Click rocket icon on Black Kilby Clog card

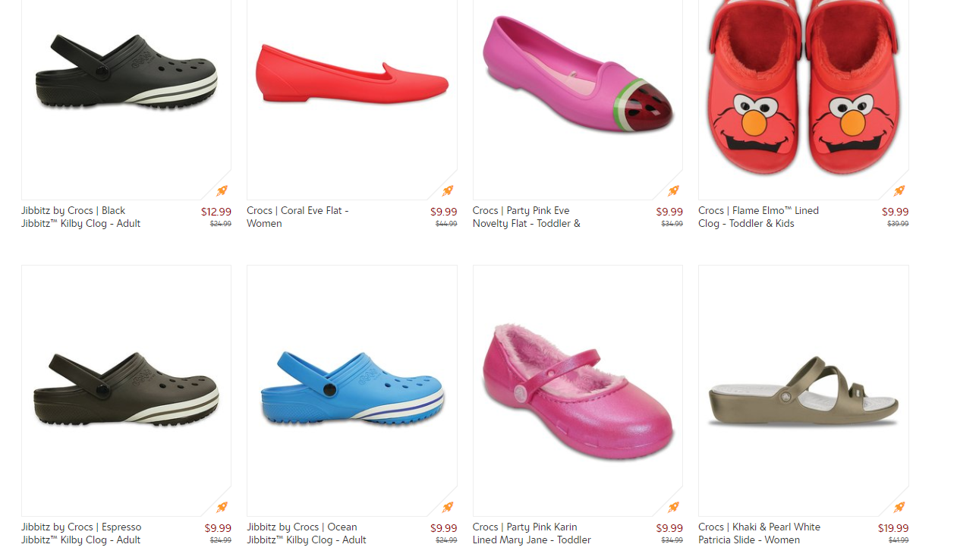[222, 190]
